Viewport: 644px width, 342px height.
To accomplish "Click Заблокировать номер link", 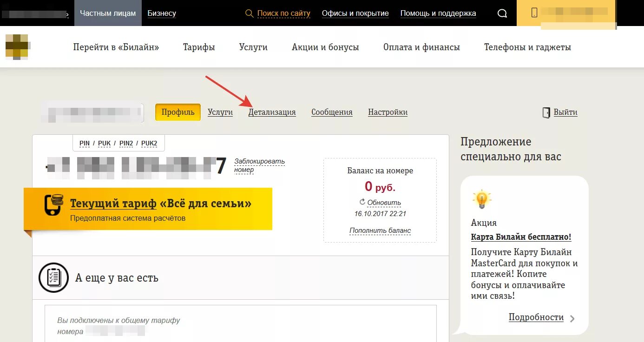I will pos(259,165).
